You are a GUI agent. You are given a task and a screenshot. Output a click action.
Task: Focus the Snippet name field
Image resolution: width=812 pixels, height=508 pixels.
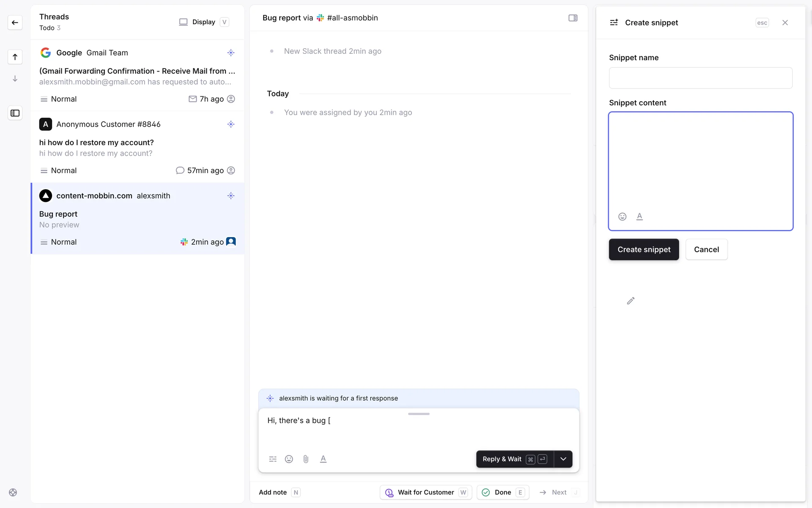[700, 78]
